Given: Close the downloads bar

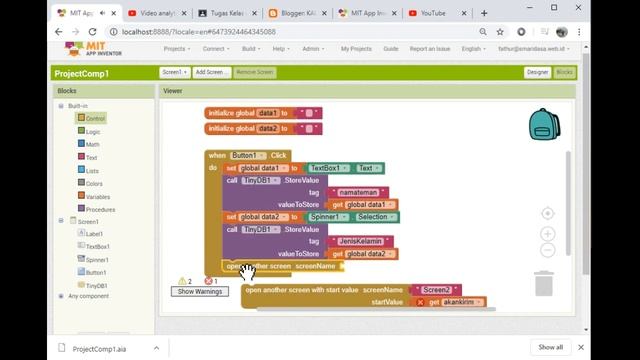Looking at the screenshot, I should coord(581,347).
